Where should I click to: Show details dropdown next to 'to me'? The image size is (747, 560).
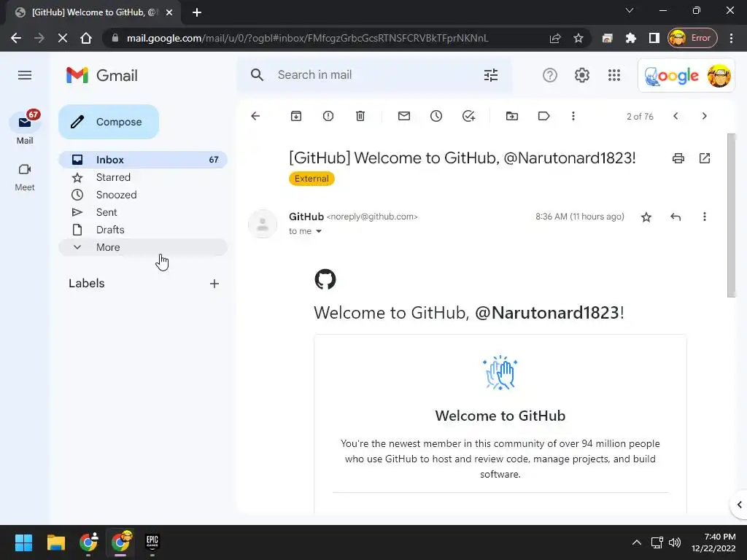click(x=319, y=231)
